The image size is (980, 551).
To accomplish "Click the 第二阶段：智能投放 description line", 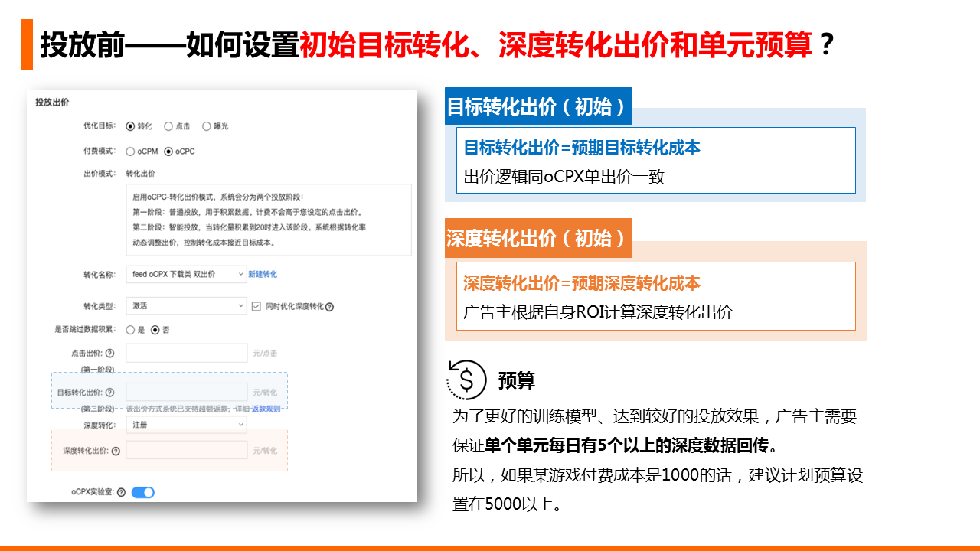I will click(250, 227).
